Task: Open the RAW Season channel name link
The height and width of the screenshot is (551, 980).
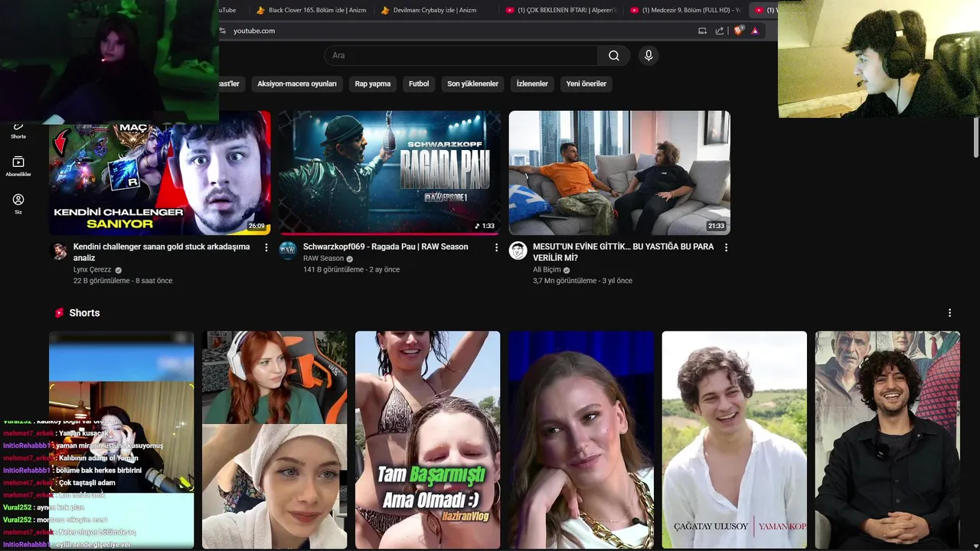Action: point(323,259)
